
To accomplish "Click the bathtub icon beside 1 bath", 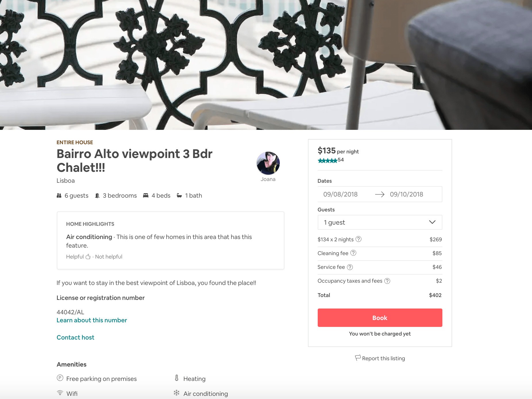I will (x=179, y=196).
